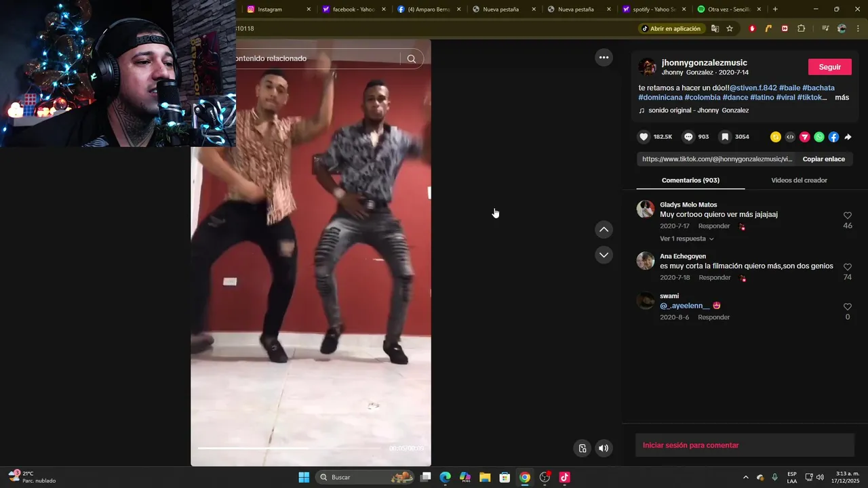
Task: Click the picture-in-picture icon beside the volume button
Action: (582, 448)
